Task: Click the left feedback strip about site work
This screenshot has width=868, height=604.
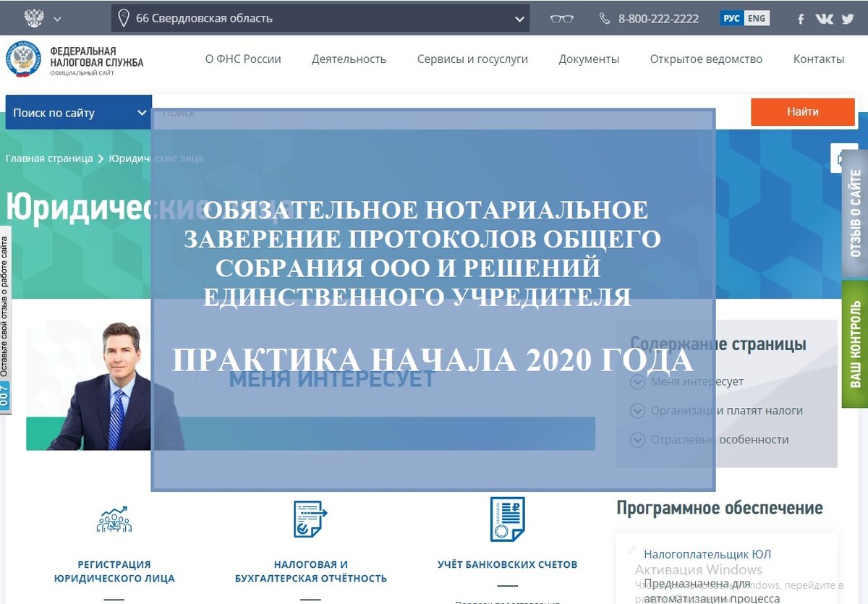Action: [5, 320]
